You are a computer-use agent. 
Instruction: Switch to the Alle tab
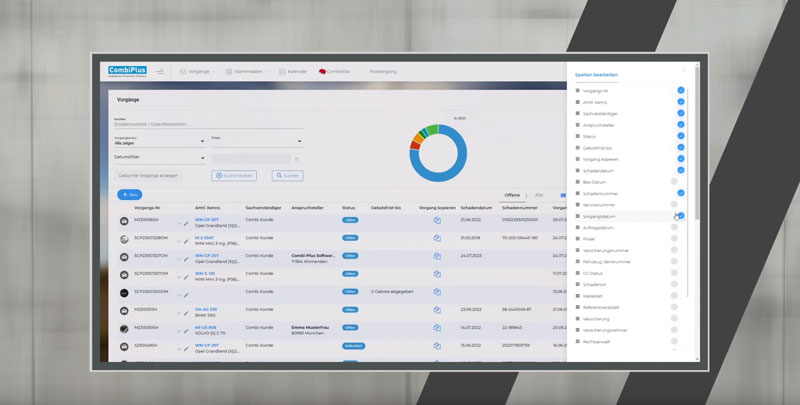pyautogui.click(x=539, y=195)
